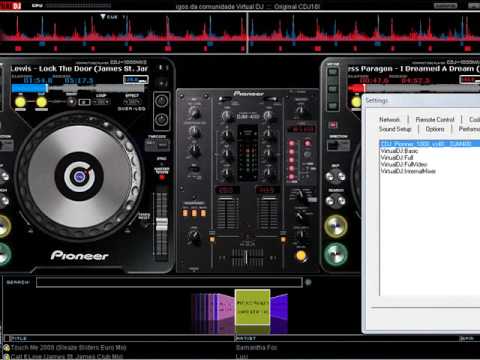The width and height of the screenshot is (480, 360).
Task: Click the left deck track title text
Action: point(79,69)
